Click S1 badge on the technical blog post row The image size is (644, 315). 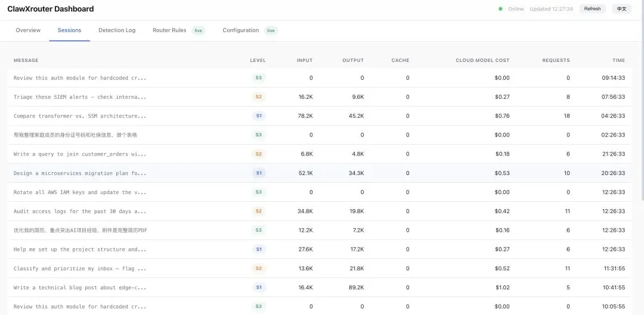point(259,288)
